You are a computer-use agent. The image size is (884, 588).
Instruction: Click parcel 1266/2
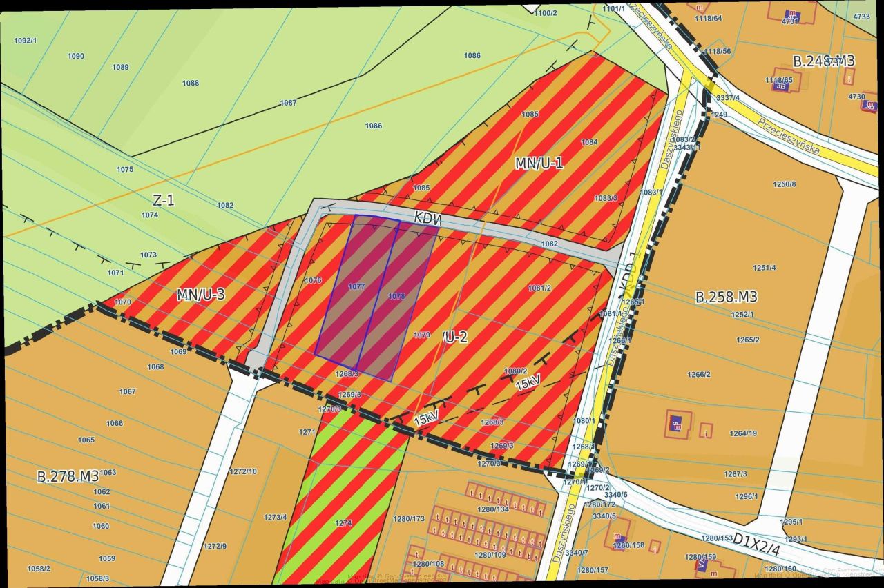(699, 374)
